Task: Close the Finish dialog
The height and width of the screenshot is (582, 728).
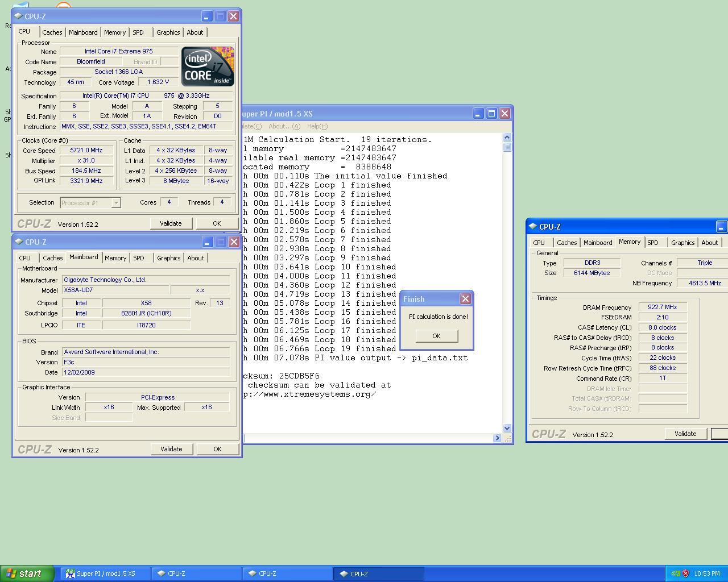Action: 465,298
